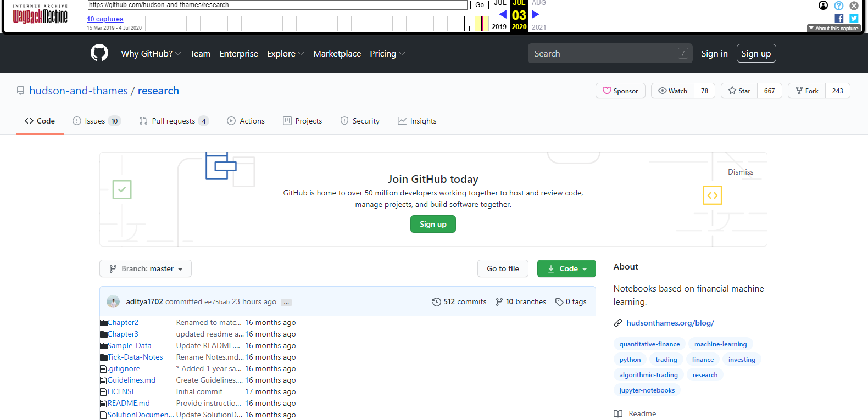Go to next capture with right arrow

[536, 15]
